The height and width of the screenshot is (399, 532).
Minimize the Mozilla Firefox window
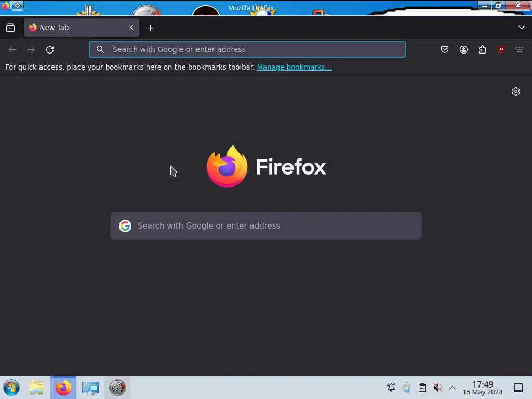485,5
